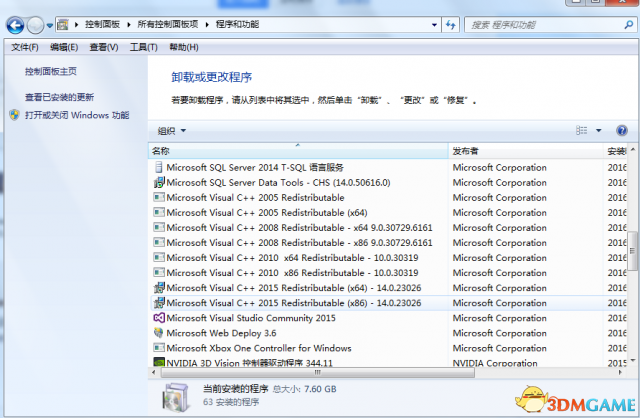The height and width of the screenshot is (418, 640).
Task: Sort by the 发布者 column header
Action: point(526,151)
